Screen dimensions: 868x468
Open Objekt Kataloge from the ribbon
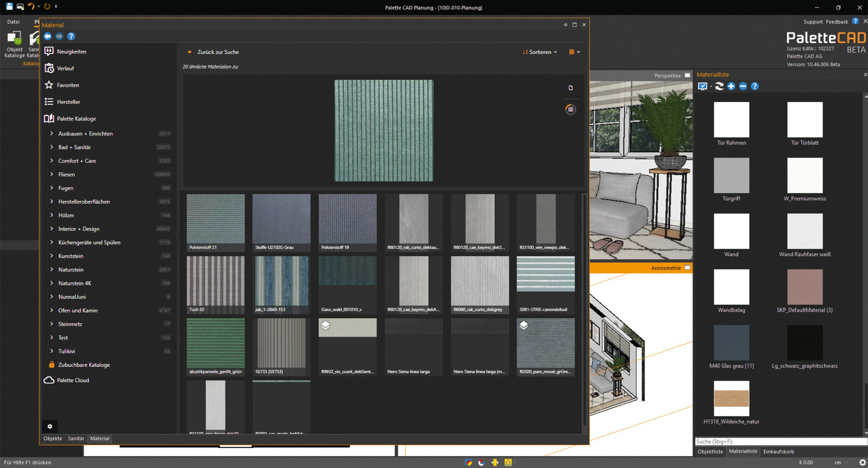tap(14, 44)
